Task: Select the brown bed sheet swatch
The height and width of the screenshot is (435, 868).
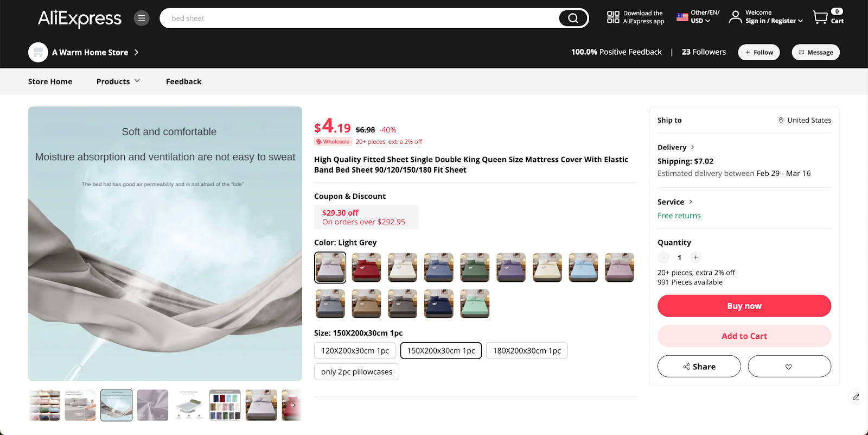Action: 366,304
